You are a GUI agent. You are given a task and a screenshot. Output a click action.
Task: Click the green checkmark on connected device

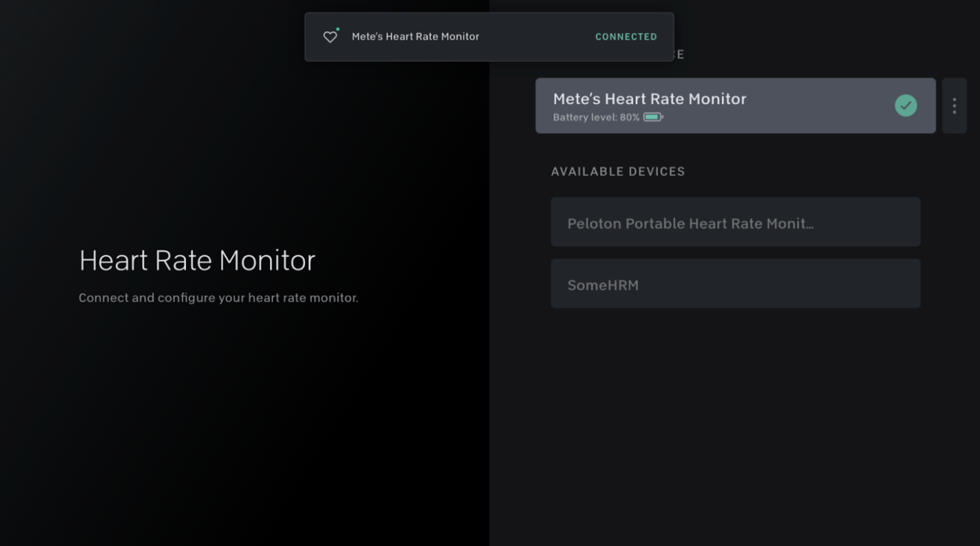905,105
